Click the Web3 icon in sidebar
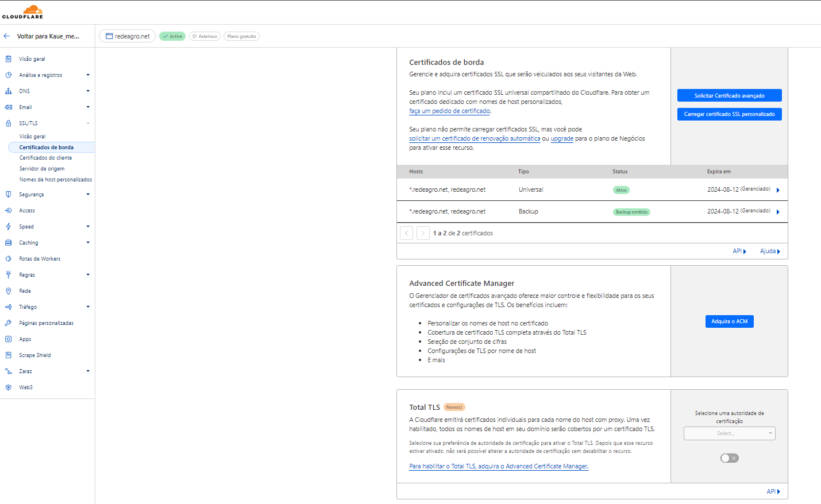 click(8, 387)
